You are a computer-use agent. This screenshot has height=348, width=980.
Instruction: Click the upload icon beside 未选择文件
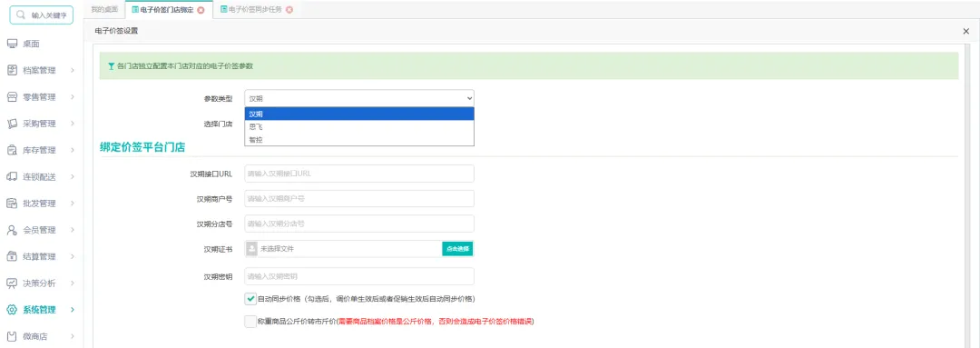coord(252,249)
